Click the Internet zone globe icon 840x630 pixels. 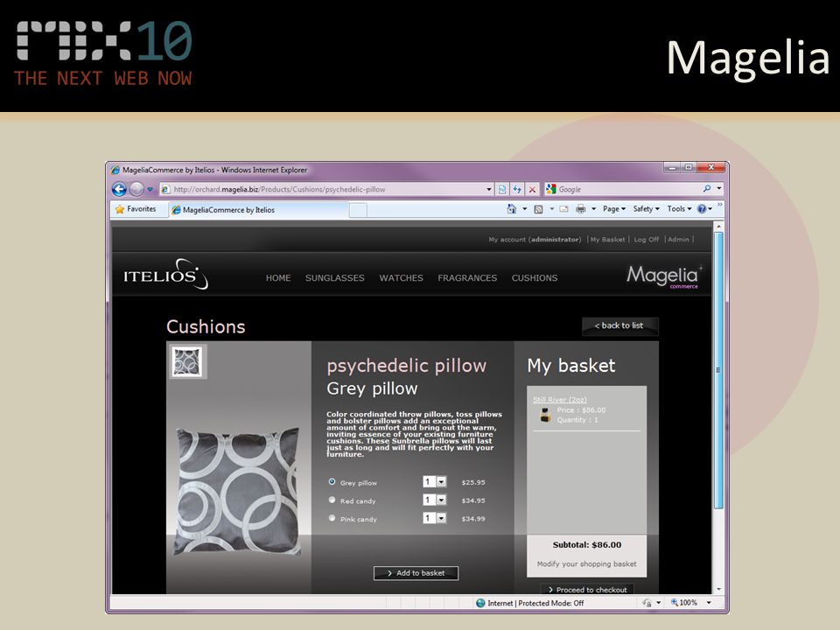tap(480, 603)
